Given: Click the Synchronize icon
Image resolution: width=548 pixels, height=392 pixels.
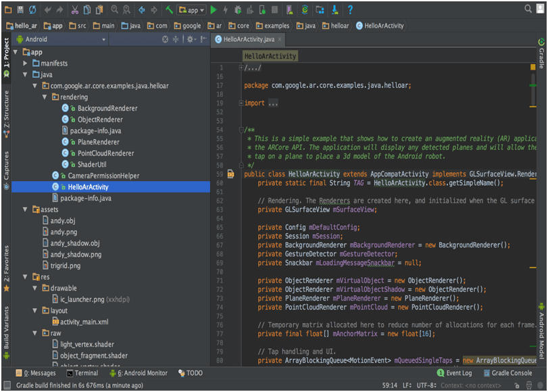Looking at the screenshot, I should click(x=32, y=9).
